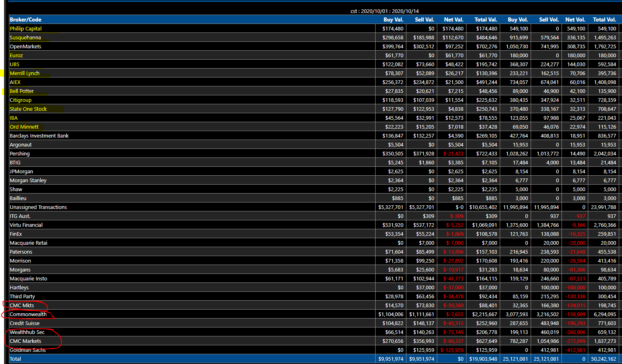Select the State One Stock broker row
Image resolution: width=622 pixels, height=364 pixels.
coord(315,109)
